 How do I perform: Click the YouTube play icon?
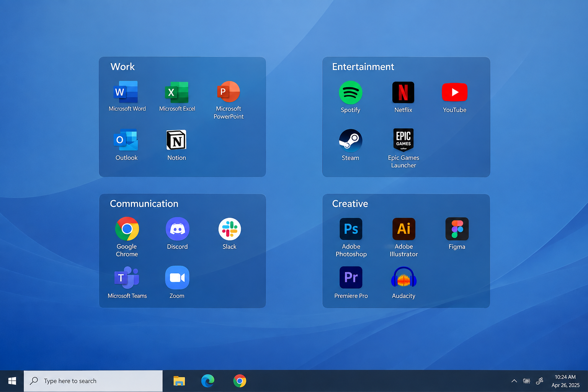[455, 92]
